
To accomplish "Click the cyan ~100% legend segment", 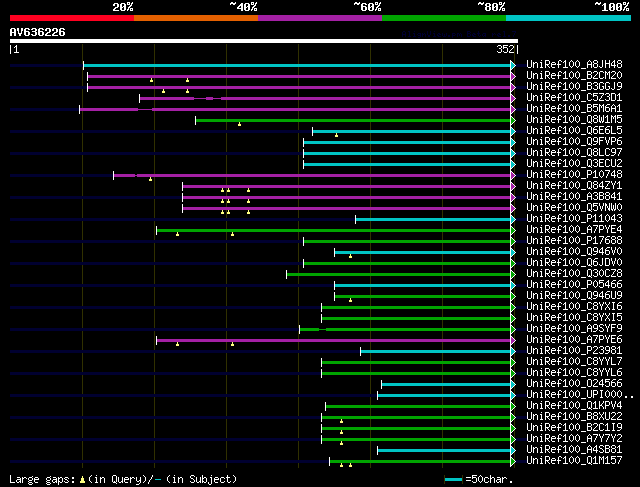I will pyautogui.click(x=569, y=18).
